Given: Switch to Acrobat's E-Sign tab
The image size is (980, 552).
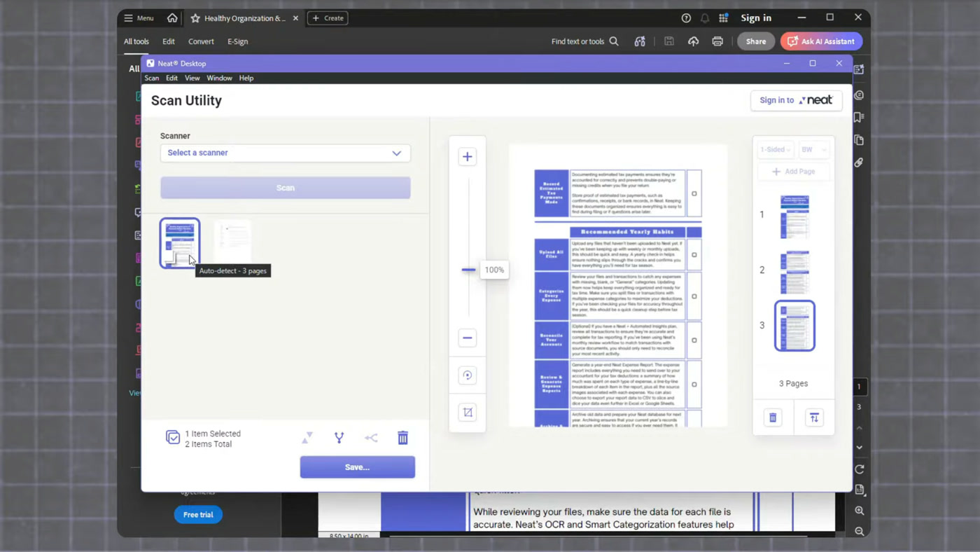Looking at the screenshot, I should (237, 41).
